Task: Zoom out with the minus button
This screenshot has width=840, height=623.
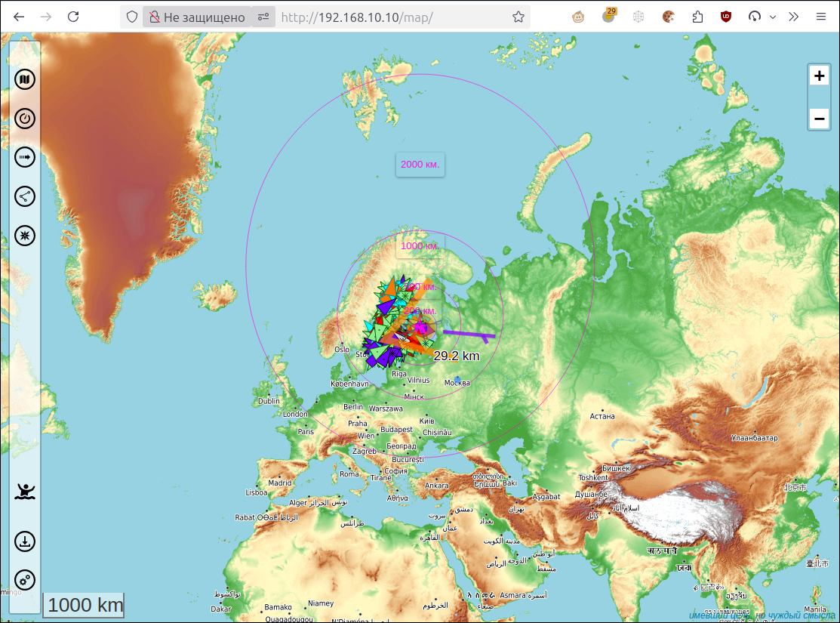Action: coord(819,119)
